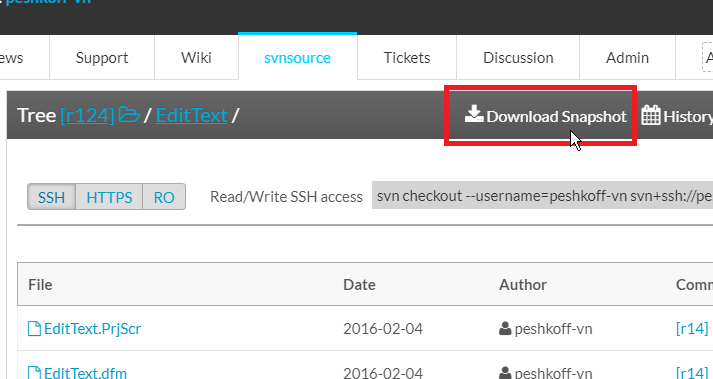713x379 pixels.
Task: Select the RO read-only access option
Action: 164,197
